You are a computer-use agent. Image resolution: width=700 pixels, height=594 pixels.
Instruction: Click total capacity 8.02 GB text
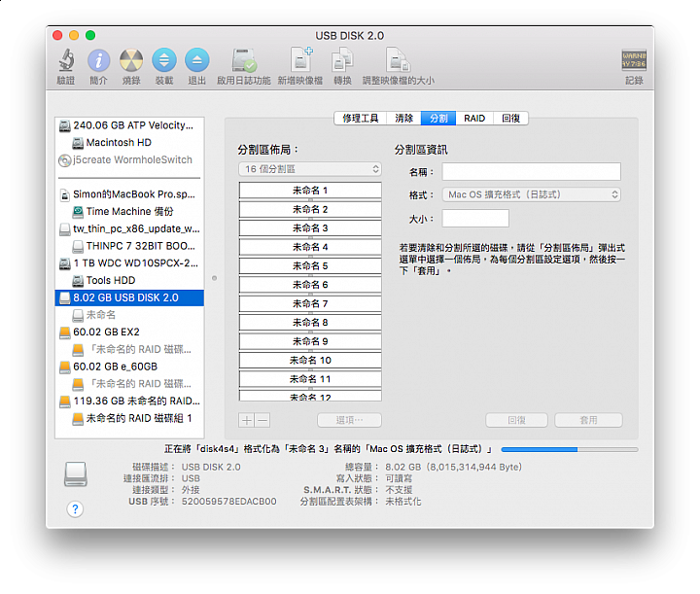click(x=453, y=467)
